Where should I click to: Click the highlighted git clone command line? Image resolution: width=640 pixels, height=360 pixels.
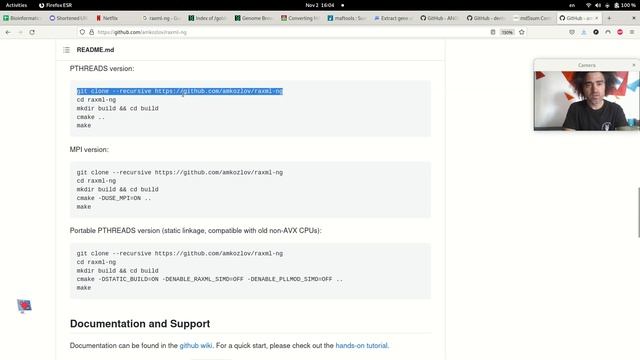[x=180, y=91]
